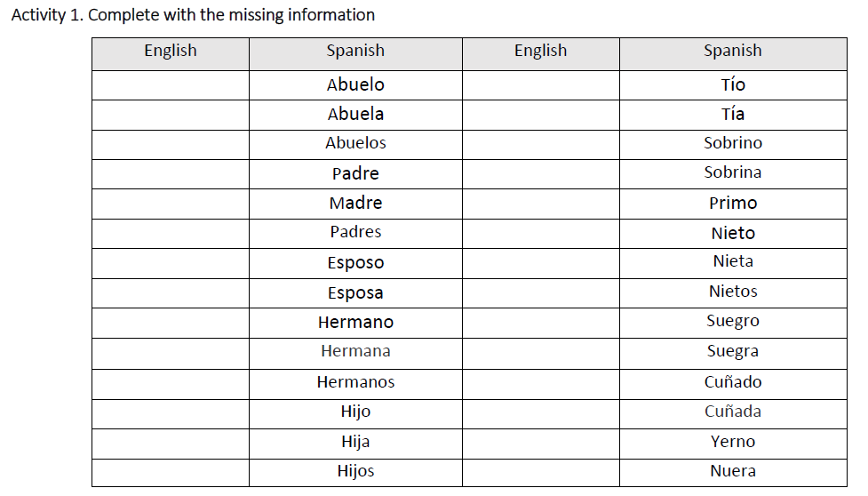Select the Esposa cell

pyautogui.click(x=355, y=293)
